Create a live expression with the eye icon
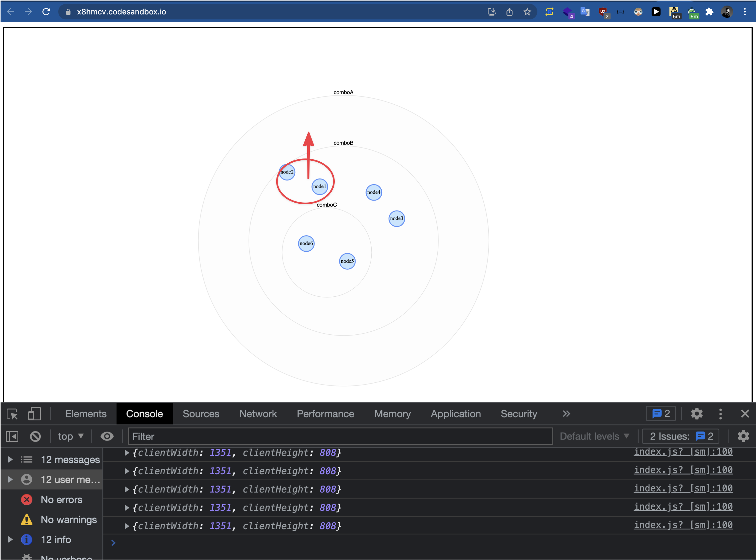756x560 pixels. point(107,436)
